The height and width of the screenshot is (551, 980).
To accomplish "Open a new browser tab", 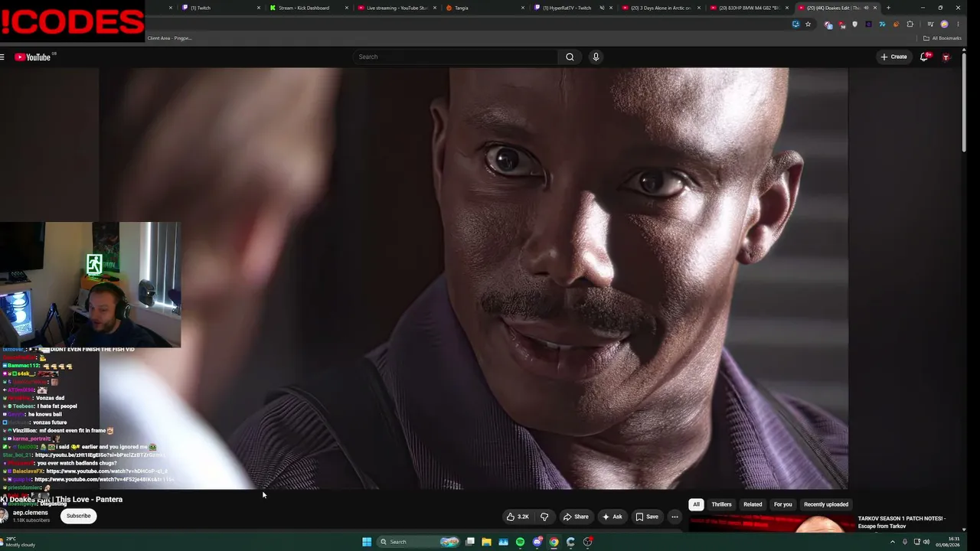I will (x=888, y=8).
